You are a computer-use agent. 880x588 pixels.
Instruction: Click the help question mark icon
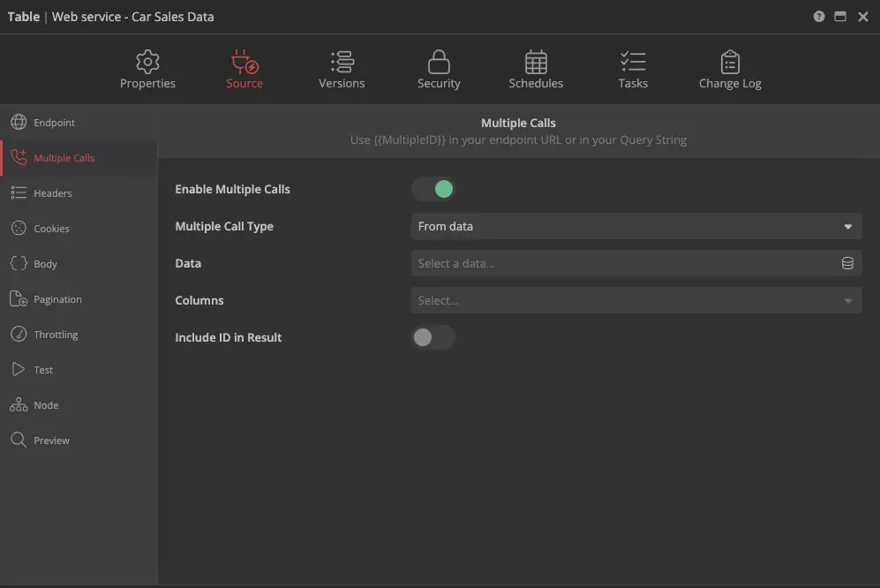pos(819,17)
